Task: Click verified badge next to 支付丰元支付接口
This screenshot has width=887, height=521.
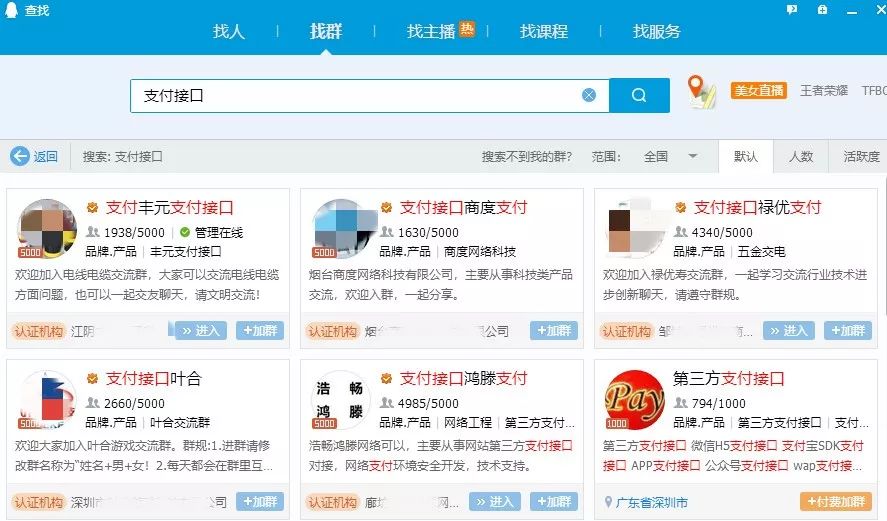Action: click(92, 208)
